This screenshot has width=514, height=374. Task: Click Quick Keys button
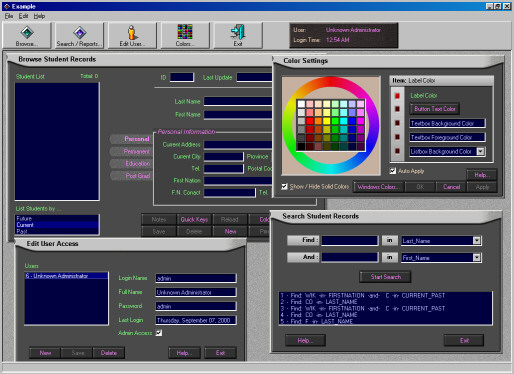[194, 219]
